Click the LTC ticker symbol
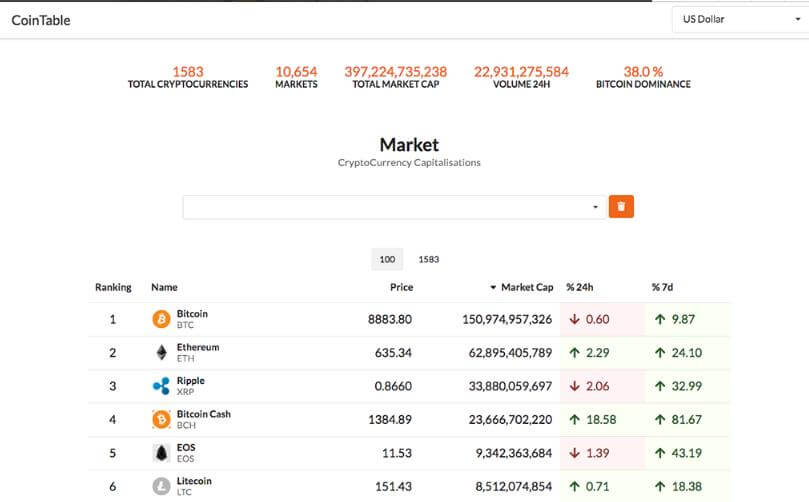809x502 pixels. [184, 492]
